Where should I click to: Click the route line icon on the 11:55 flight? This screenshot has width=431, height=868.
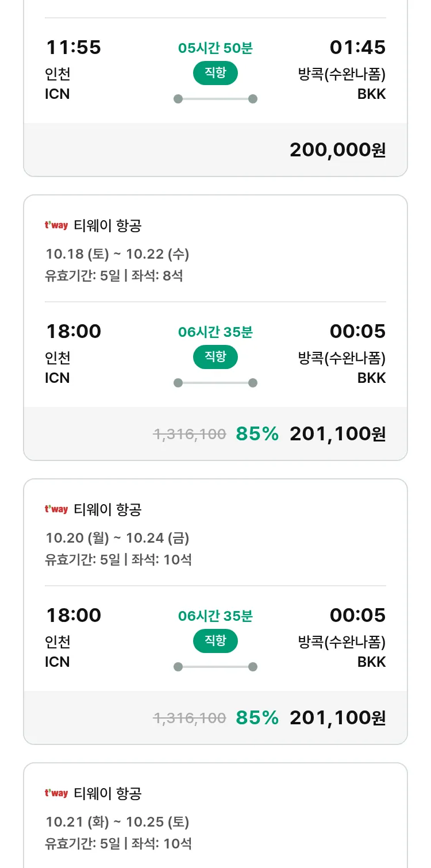pyautogui.click(x=215, y=99)
